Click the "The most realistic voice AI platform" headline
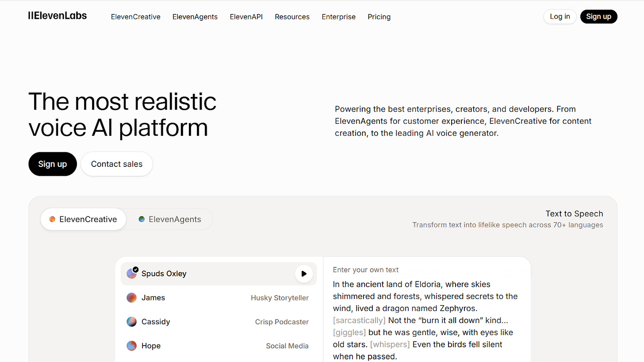 122,115
